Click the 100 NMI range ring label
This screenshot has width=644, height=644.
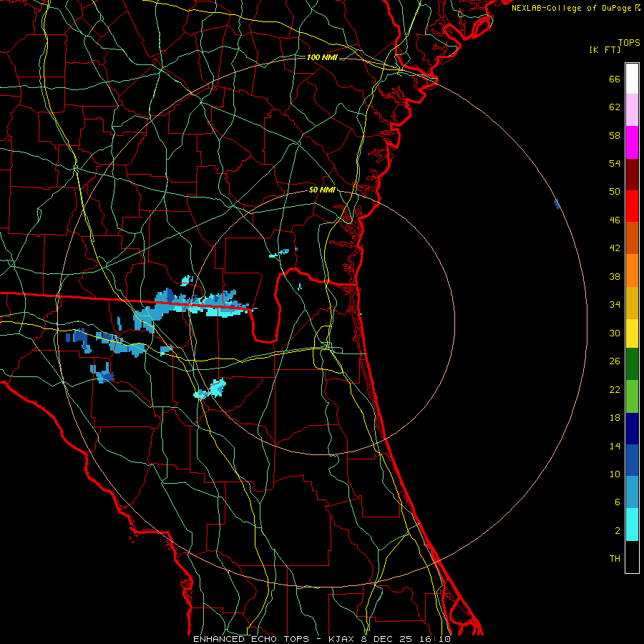tap(322, 57)
